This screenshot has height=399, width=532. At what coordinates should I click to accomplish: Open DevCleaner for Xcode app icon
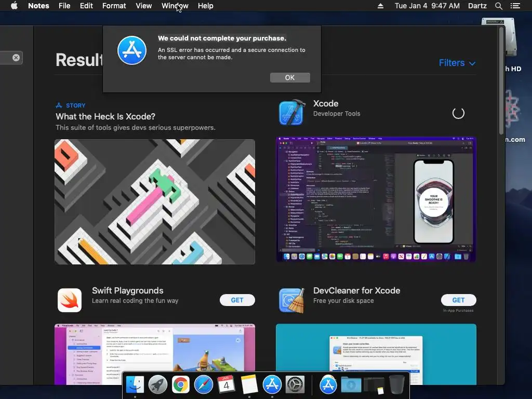point(291,300)
